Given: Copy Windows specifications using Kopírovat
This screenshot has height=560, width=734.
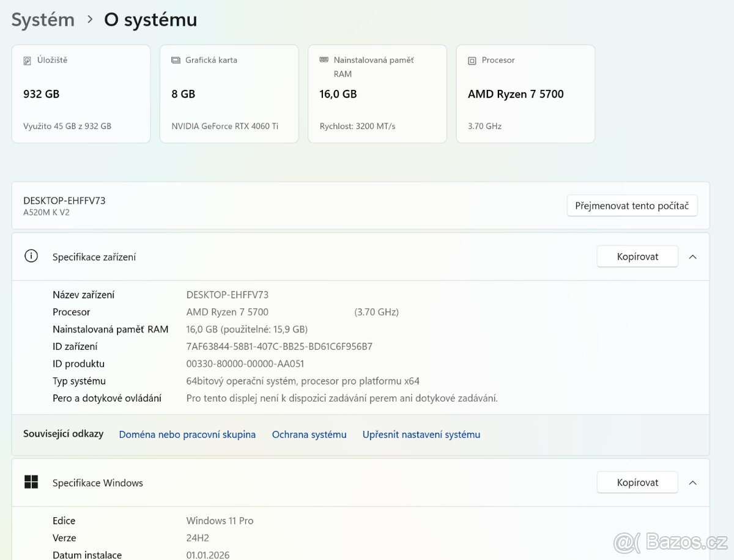Looking at the screenshot, I should point(637,482).
